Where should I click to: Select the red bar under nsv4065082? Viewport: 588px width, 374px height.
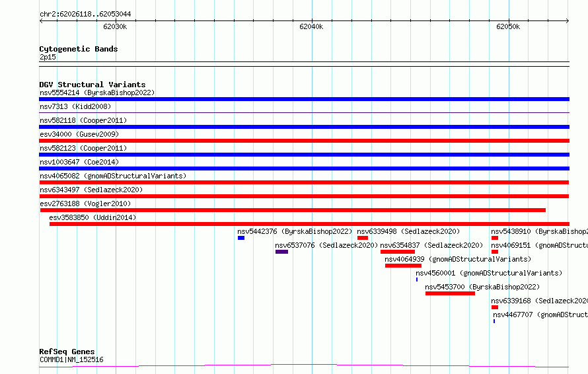pos(304,182)
